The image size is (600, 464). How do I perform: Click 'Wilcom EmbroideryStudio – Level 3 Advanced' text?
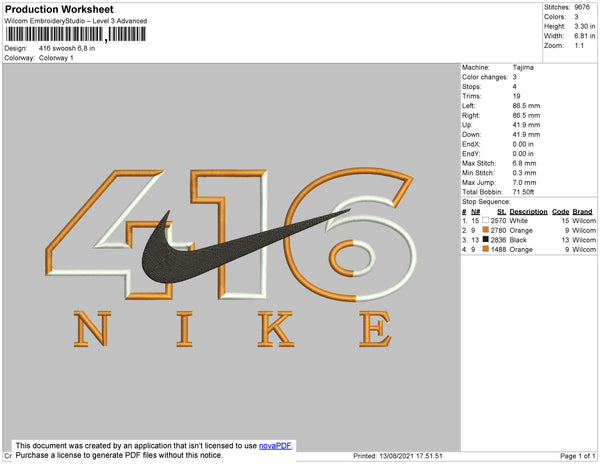tap(76, 21)
